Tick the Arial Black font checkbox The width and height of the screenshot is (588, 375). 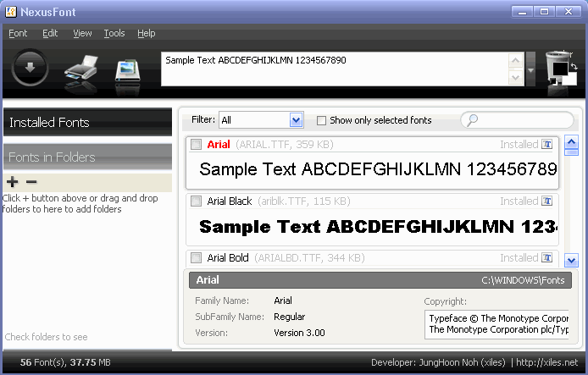tap(197, 201)
